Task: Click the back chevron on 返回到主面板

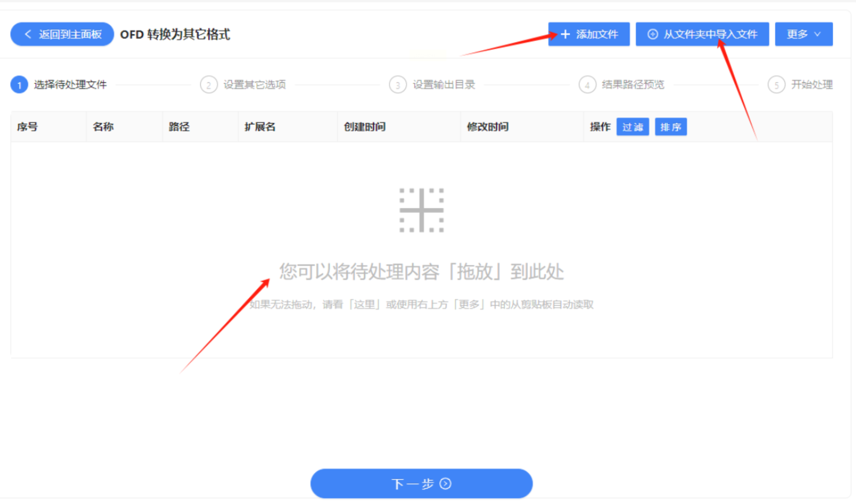Action: click(28, 34)
